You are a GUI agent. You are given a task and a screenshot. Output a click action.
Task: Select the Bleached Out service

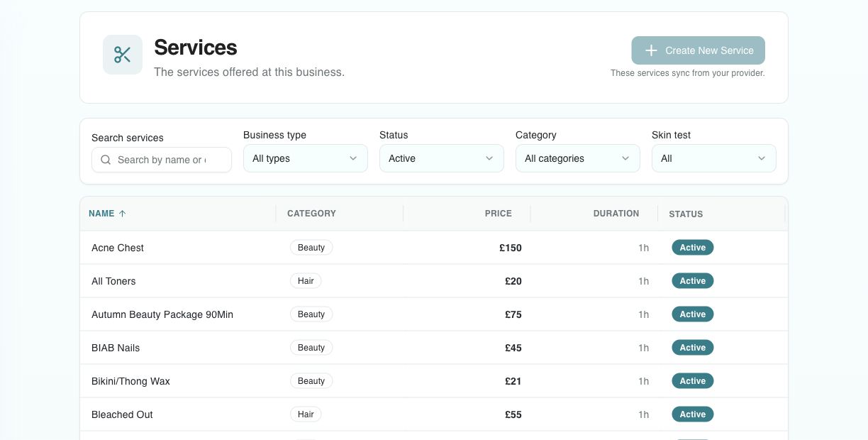pyautogui.click(x=433, y=414)
